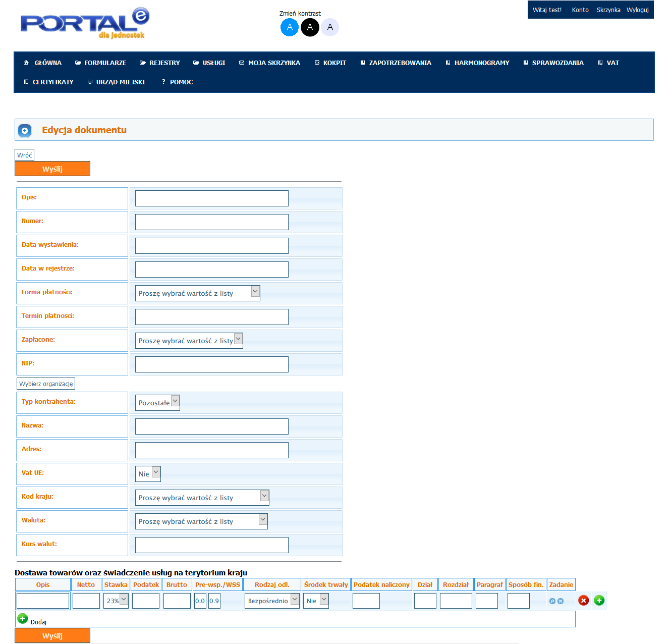672x644 pixels.
Task: Open the Kod kraju dropdown
Action: coord(202,498)
